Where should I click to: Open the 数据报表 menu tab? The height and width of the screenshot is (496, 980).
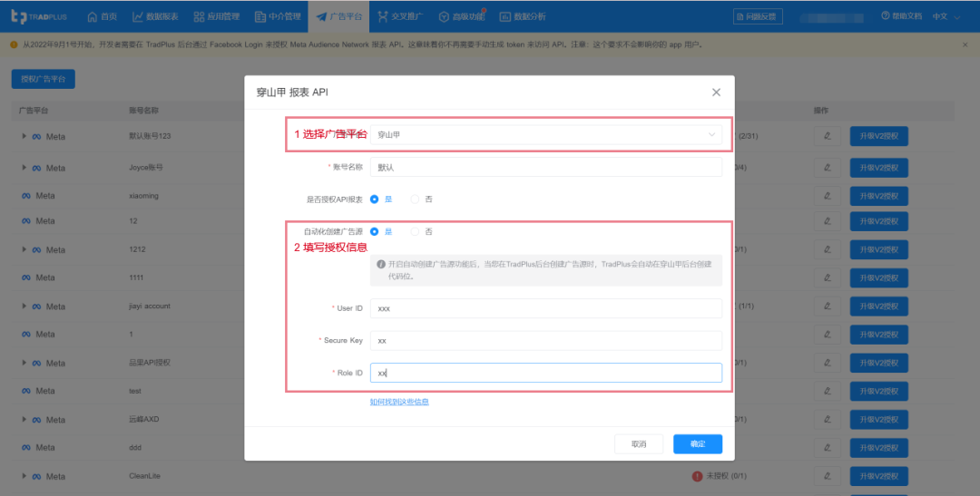point(155,16)
